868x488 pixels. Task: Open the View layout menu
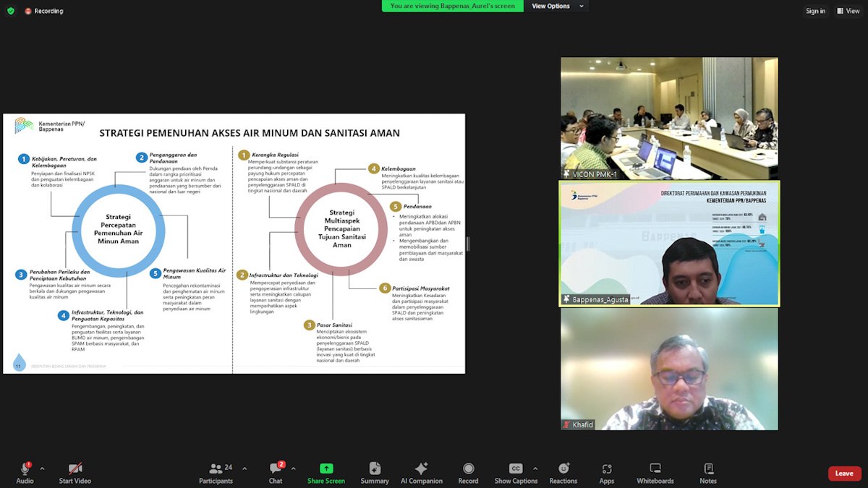point(848,11)
